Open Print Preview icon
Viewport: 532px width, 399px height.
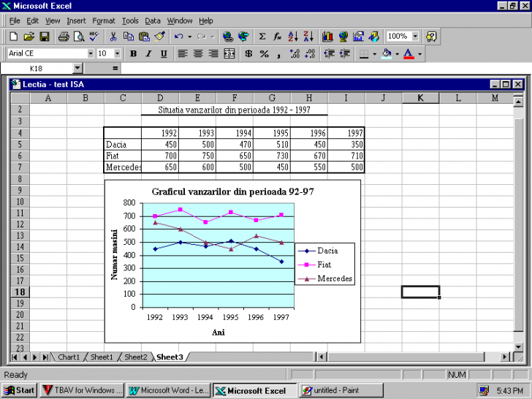(x=79, y=37)
